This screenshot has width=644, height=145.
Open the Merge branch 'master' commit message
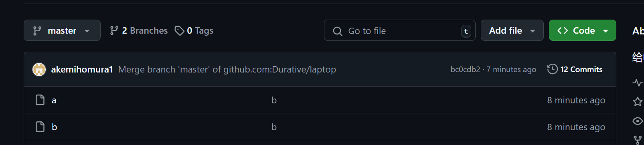tap(227, 69)
